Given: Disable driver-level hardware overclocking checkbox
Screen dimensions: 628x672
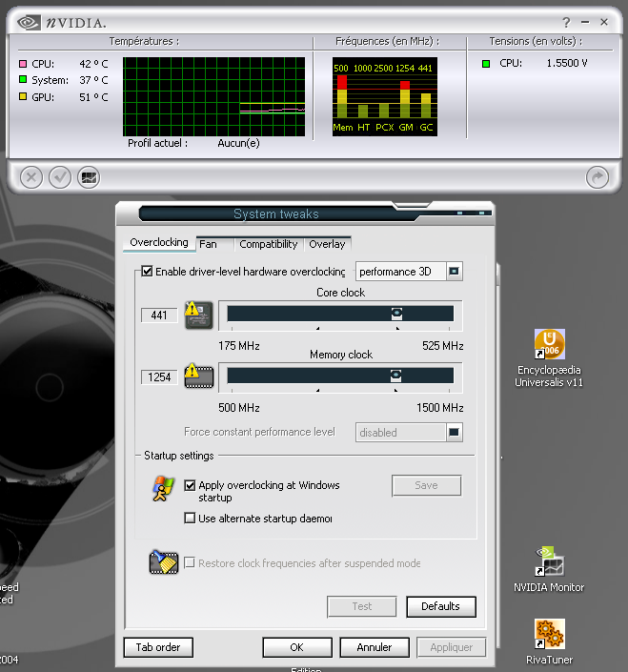Looking at the screenshot, I should pyautogui.click(x=147, y=272).
